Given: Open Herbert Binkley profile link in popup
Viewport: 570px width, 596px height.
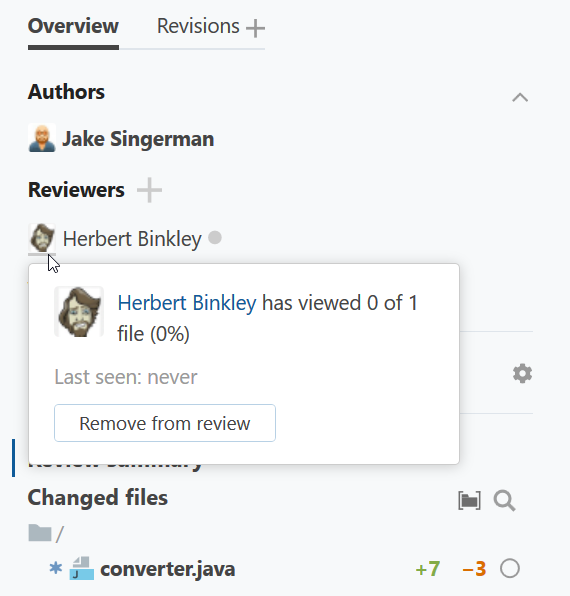Looking at the screenshot, I should (187, 303).
